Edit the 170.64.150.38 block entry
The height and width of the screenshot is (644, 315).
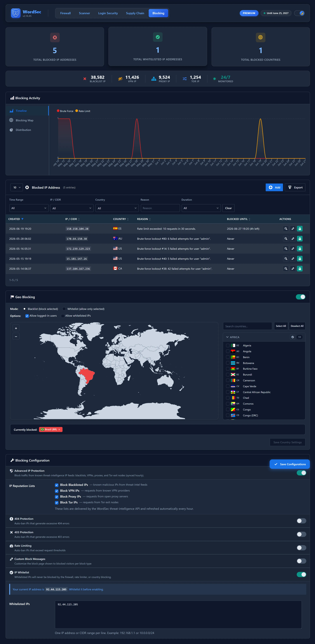point(293,239)
